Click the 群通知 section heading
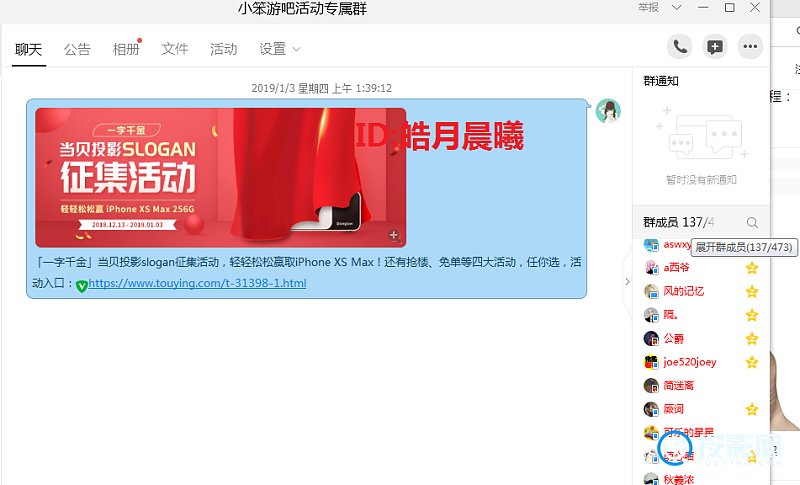The height and width of the screenshot is (485, 800). (661, 81)
